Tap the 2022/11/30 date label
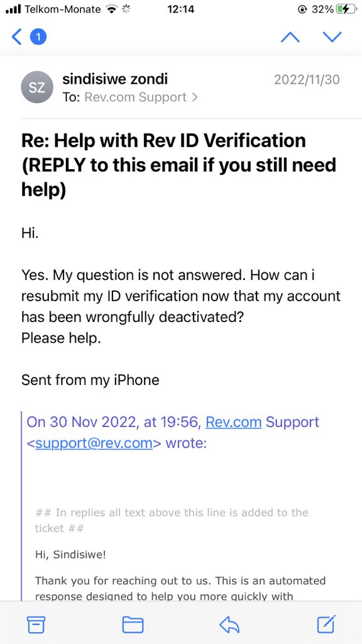The height and width of the screenshot is (644, 362). [307, 79]
